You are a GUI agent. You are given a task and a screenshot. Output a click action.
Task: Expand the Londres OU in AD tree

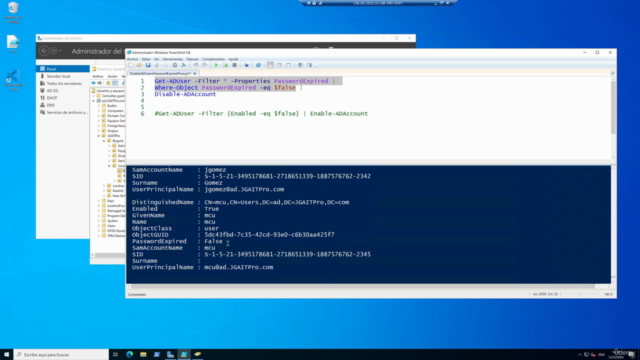pyautogui.click(x=104, y=186)
